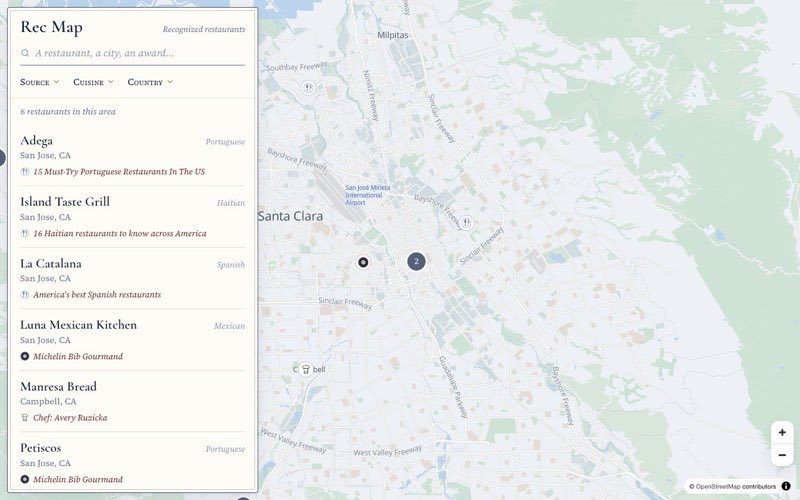Viewport: 800px width, 500px height.
Task: Click the Portuguese label beside Adega
Action: coord(225,142)
